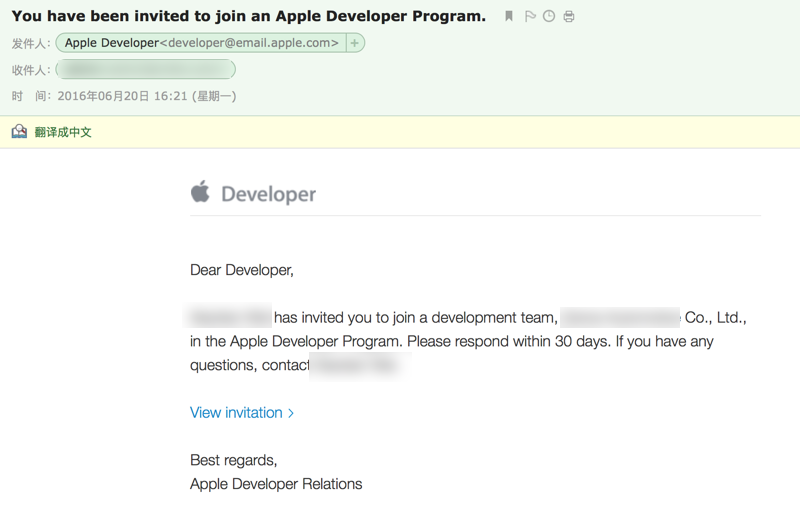Viewport: 800px width, 515px height.
Task: Click the gray Developer heading text
Action: (268, 194)
